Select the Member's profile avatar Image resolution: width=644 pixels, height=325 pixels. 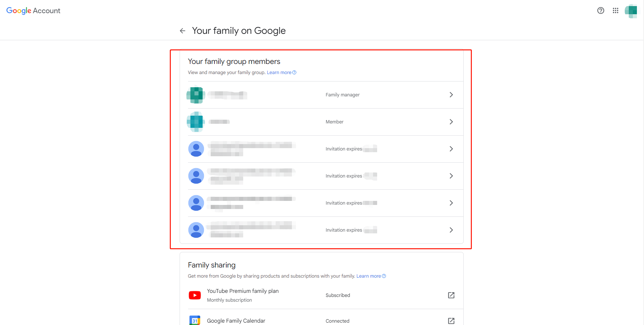tap(196, 122)
